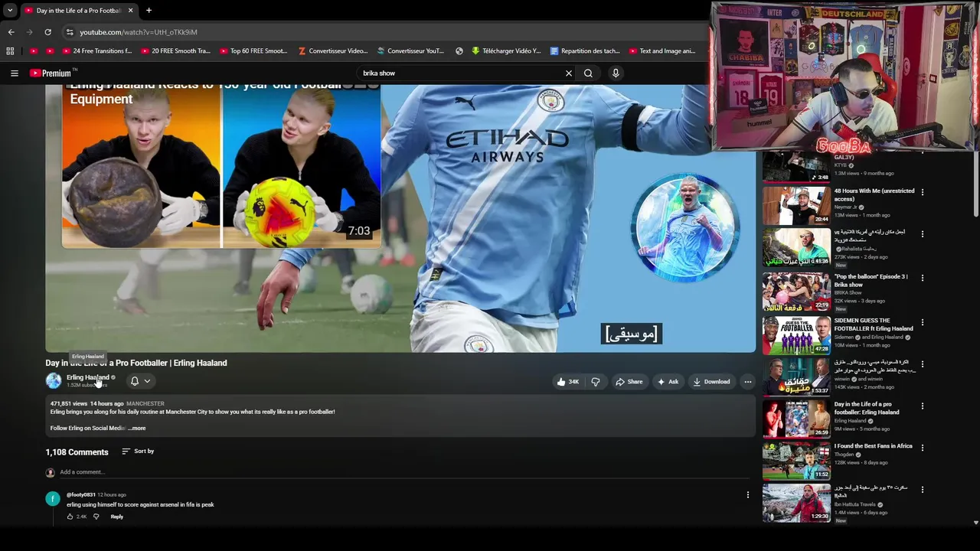Download the video
Image resolution: width=980 pixels, height=551 pixels.
coord(711,382)
